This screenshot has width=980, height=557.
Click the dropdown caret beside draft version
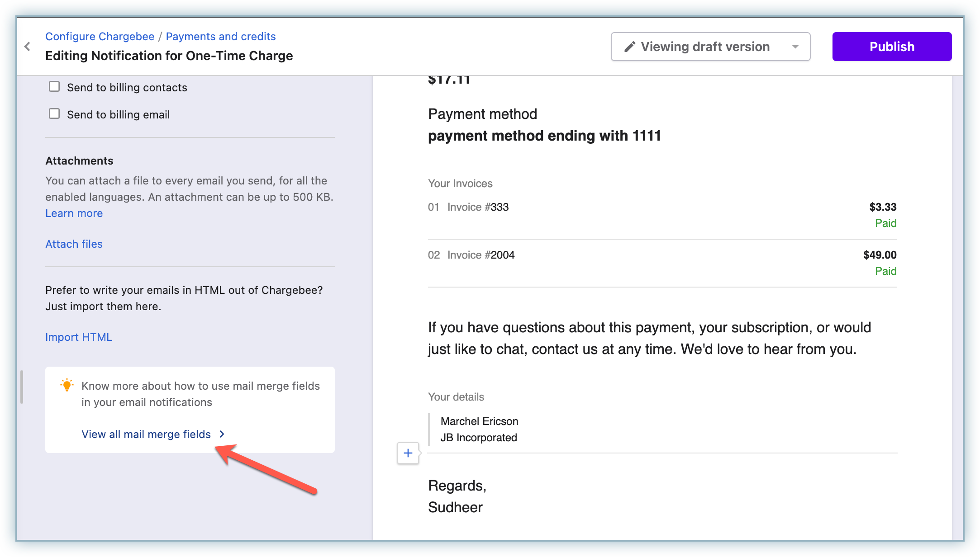(795, 47)
